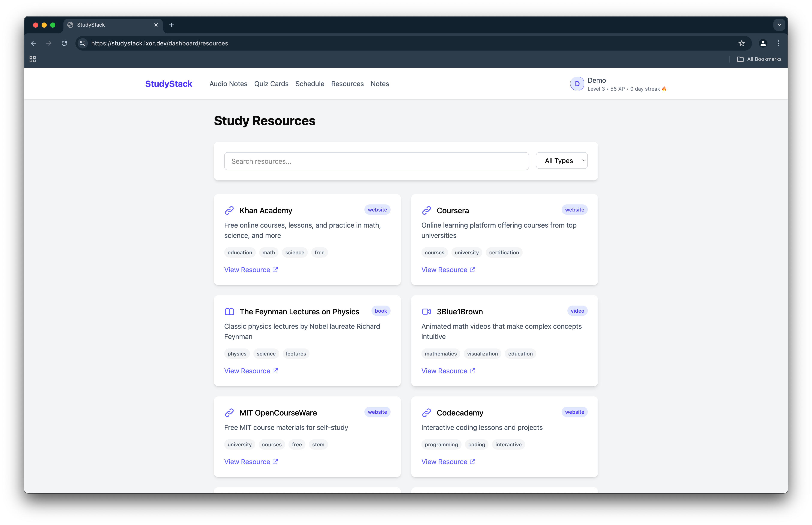Screen dimensions: 812x525
Task: Open the browser apps grid icon
Action: pyautogui.click(x=33, y=59)
